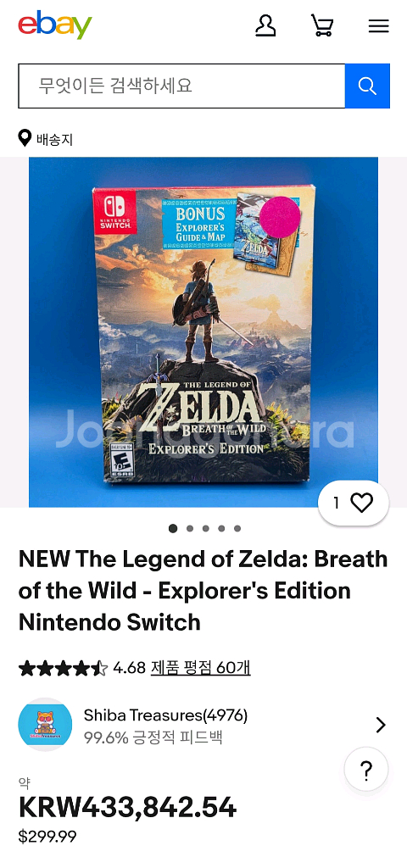This screenshot has height=868, width=407.
Task: Open the 배송지 shipping address link
Action: click(55, 140)
